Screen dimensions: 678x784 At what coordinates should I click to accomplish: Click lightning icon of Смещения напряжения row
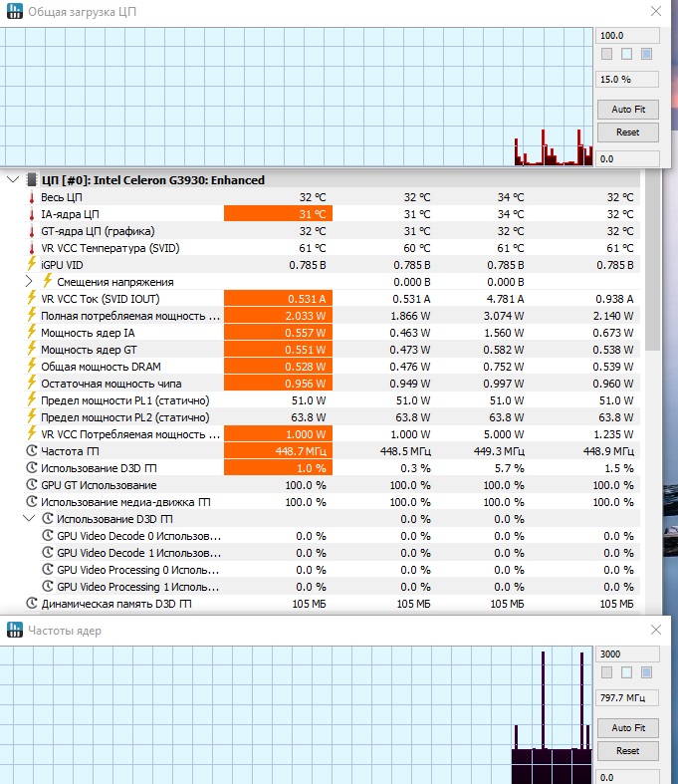tap(48, 281)
